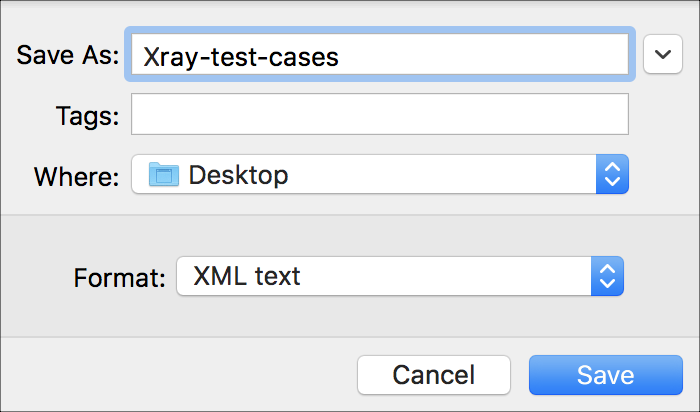Click the blue arrows on Where popup

point(611,175)
